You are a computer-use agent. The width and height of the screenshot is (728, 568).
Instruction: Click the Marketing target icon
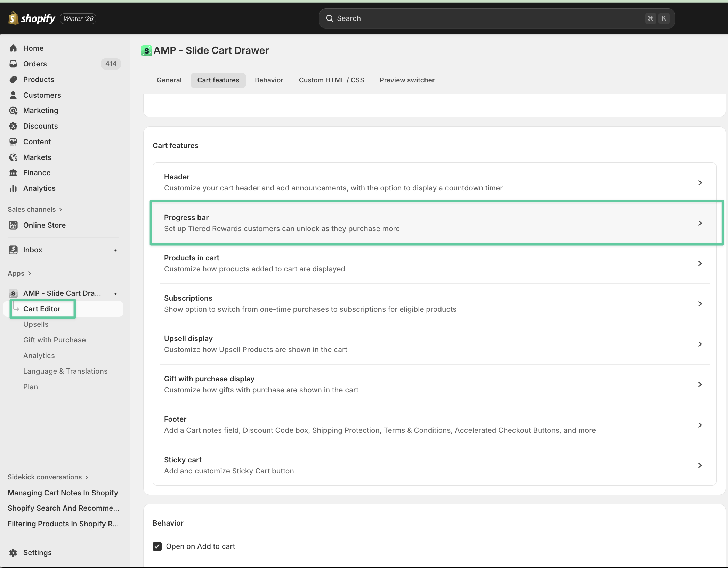[13, 111]
